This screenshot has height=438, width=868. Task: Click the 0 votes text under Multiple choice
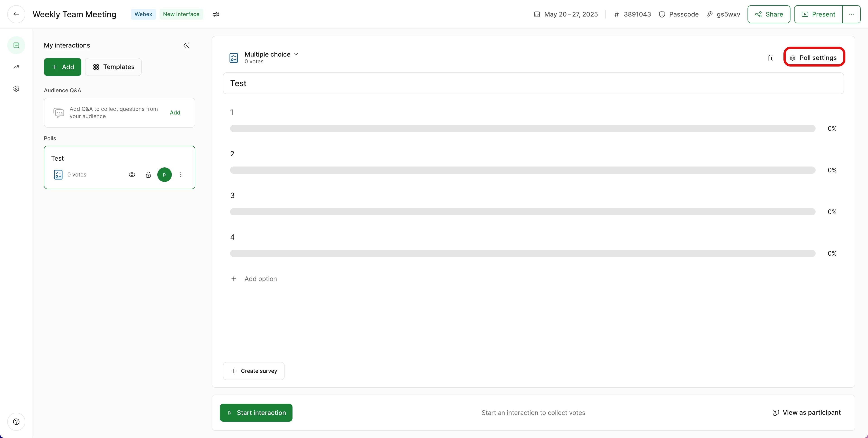coord(254,62)
